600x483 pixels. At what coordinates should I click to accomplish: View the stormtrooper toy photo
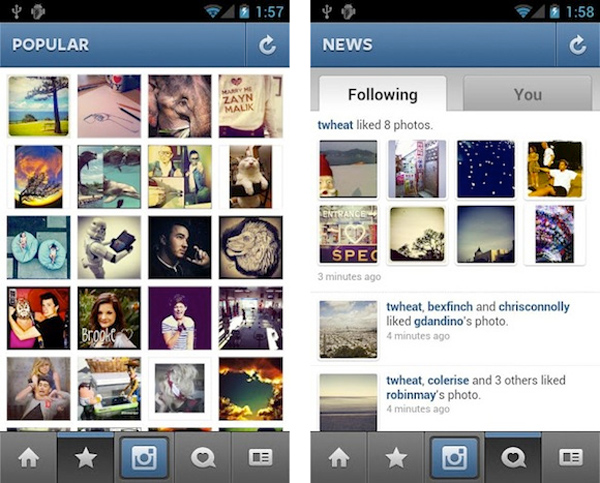coord(109,247)
